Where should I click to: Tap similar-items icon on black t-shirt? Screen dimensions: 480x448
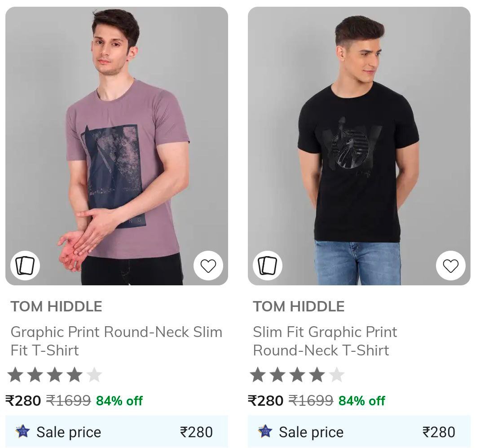point(268,266)
